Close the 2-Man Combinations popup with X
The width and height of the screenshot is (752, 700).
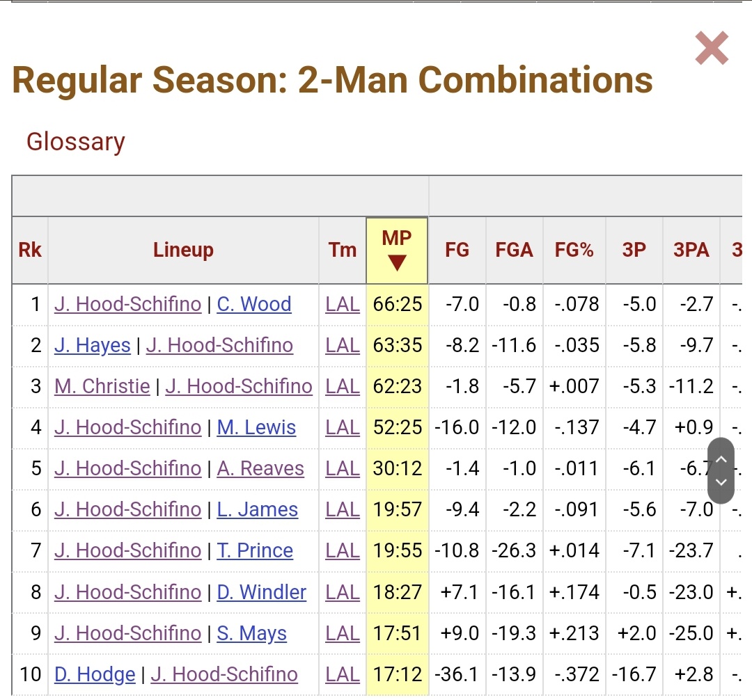tap(712, 48)
